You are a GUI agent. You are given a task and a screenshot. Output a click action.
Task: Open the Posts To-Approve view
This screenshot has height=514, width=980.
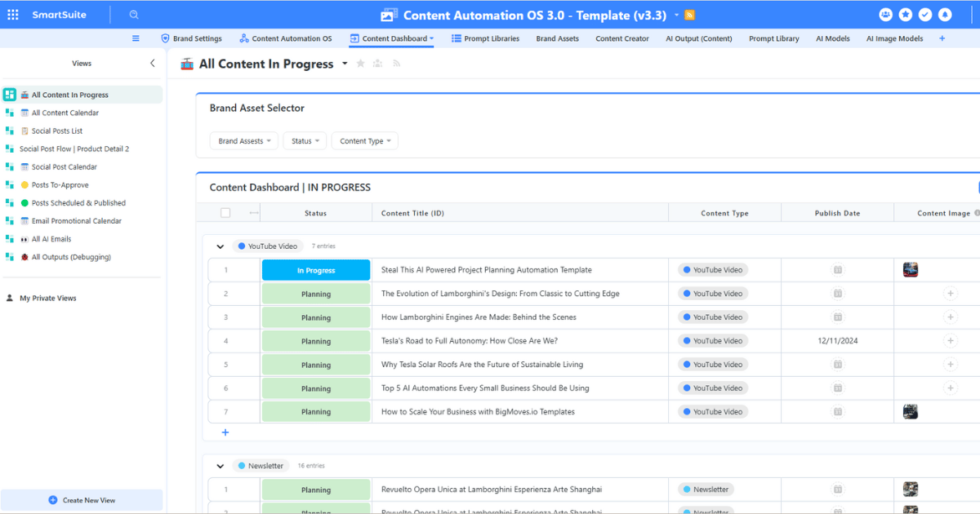82,185
